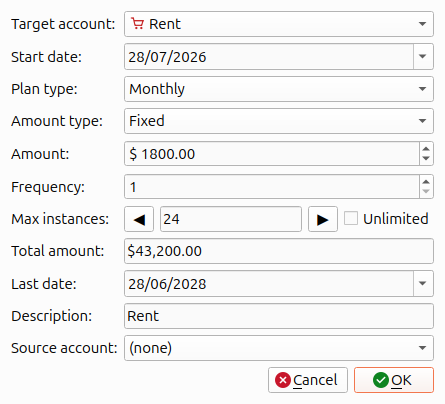Click the Amount field showing $ 1800.00
The height and width of the screenshot is (404, 445).
click(272, 154)
